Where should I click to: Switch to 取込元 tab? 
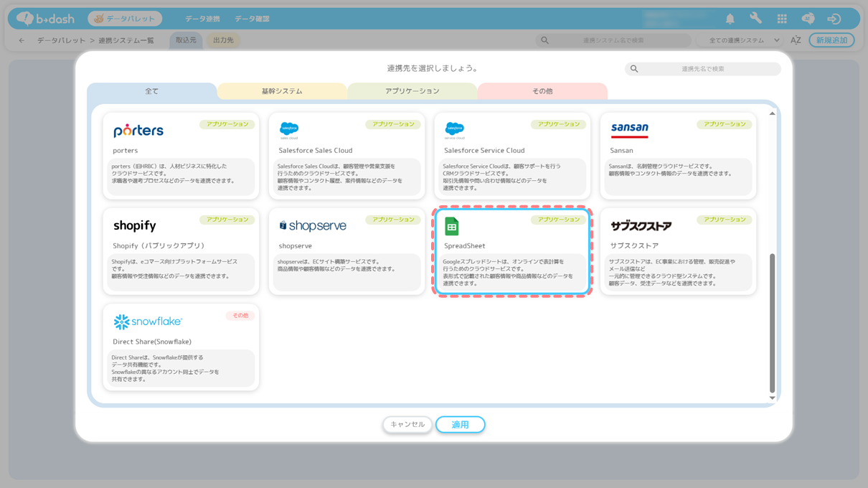click(186, 40)
